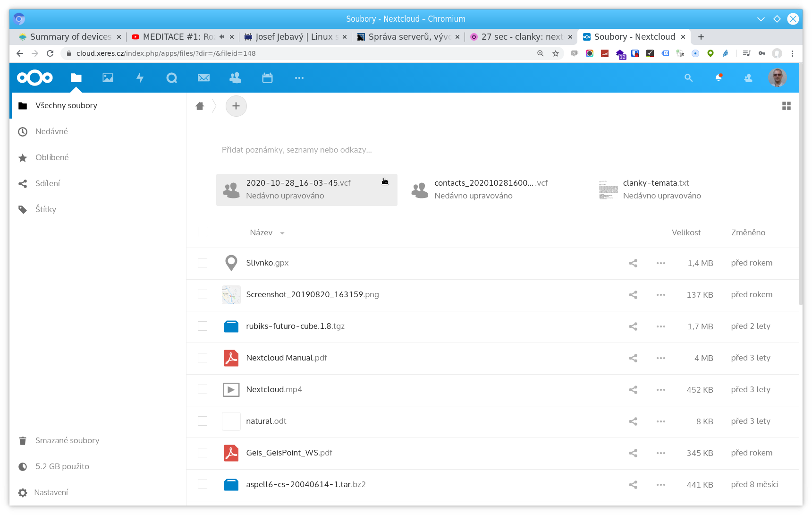This screenshot has width=812, height=515.
Task: Share Screenshot_20190820_163159.png
Action: [633, 295]
